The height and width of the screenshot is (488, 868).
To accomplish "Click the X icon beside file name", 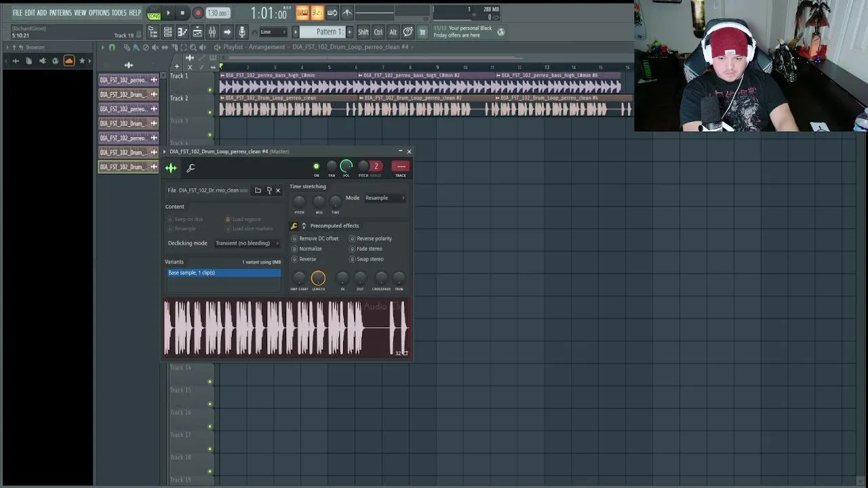I will point(277,190).
